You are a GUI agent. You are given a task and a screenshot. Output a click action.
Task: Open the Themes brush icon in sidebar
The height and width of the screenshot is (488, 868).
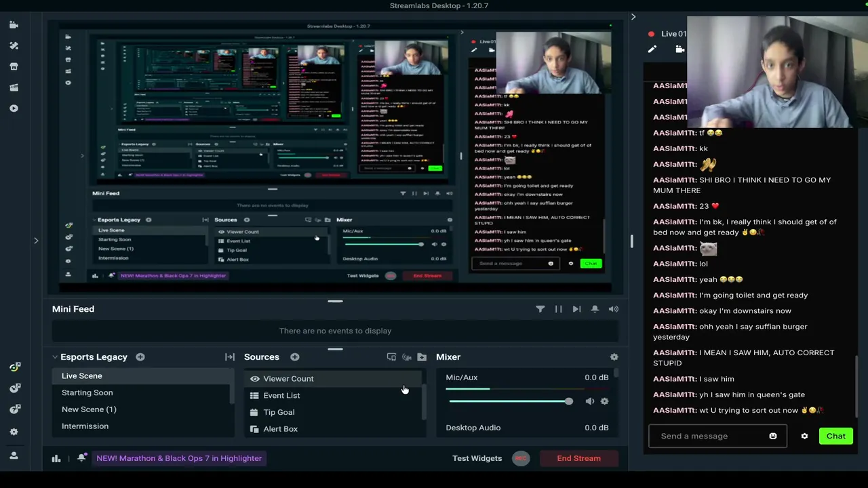14,45
